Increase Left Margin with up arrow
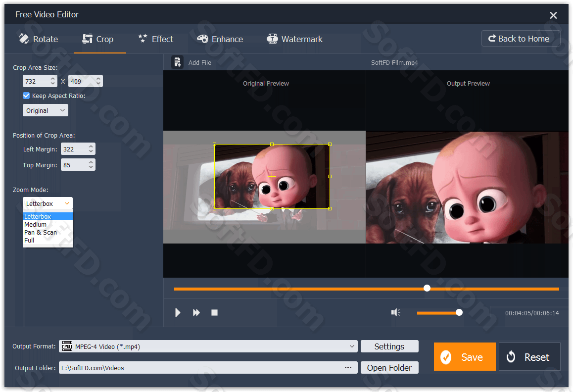The image size is (573, 392). coord(91,147)
